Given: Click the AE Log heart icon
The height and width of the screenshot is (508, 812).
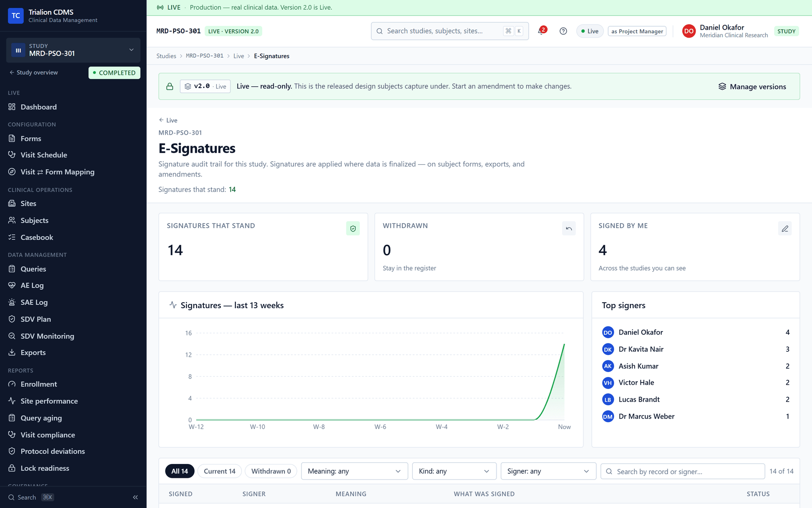Looking at the screenshot, I should (12, 285).
